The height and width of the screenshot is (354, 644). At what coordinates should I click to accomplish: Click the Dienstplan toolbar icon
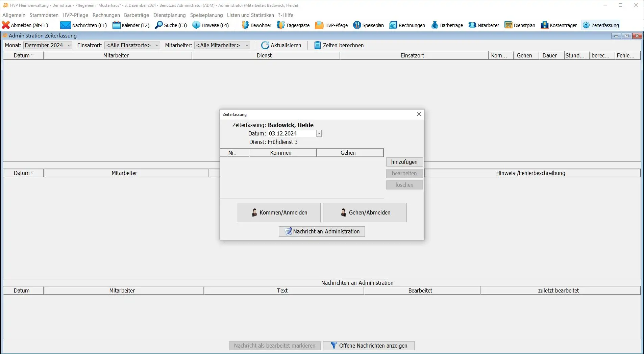508,25
